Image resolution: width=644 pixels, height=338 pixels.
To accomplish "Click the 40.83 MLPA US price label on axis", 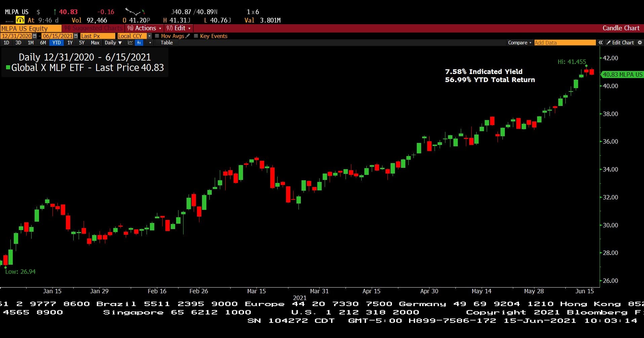I will coord(622,75).
